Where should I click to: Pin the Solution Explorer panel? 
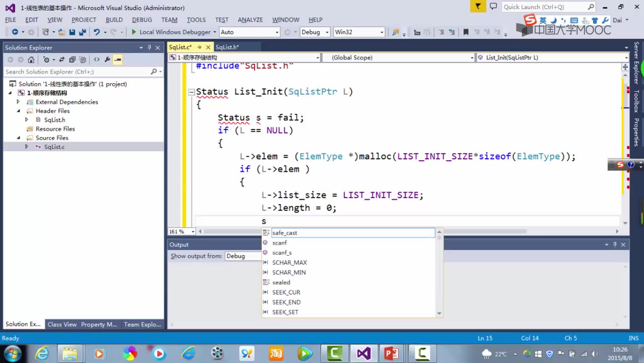[x=149, y=48]
